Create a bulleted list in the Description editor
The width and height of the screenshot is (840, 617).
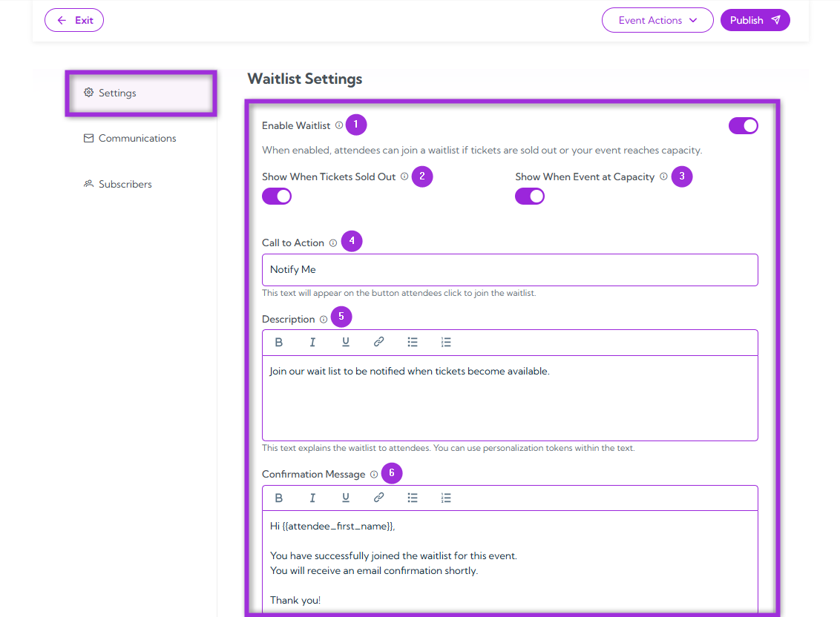click(x=413, y=342)
